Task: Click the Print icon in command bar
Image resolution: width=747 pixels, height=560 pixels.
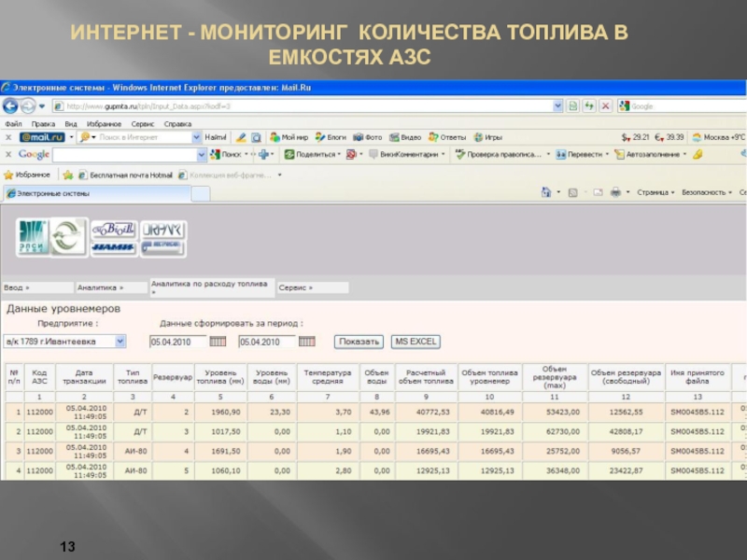Action: tap(615, 193)
